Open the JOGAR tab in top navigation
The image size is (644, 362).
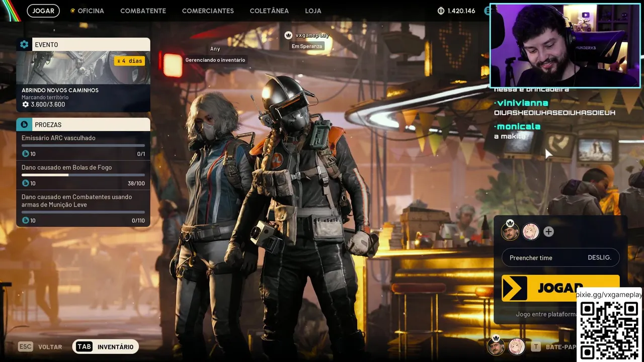coord(43,11)
